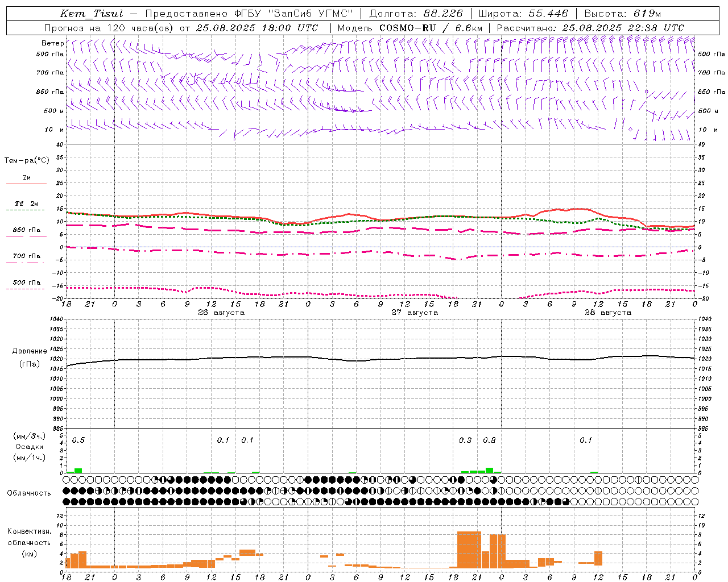Click the date label 27 августа
This screenshot has width=728, height=582.
pos(415,313)
